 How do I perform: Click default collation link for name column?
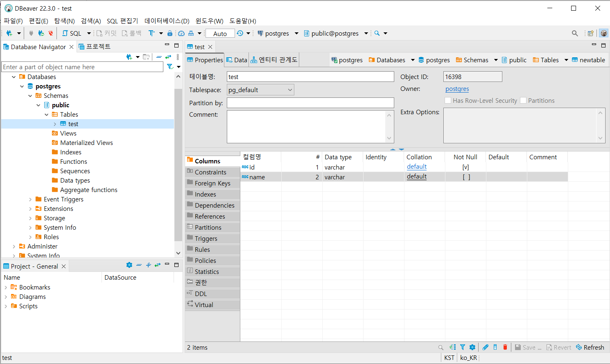417,176
